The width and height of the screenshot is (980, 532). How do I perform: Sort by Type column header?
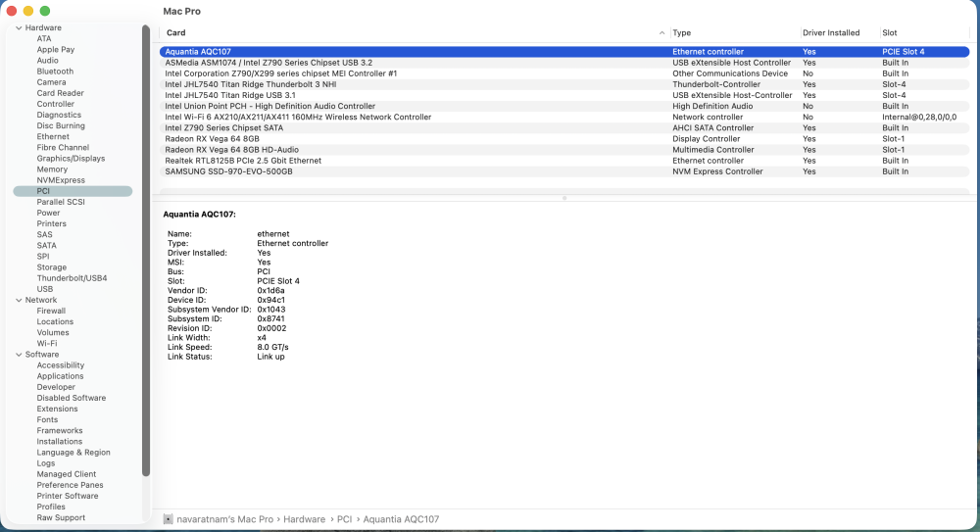tap(681, 32)
